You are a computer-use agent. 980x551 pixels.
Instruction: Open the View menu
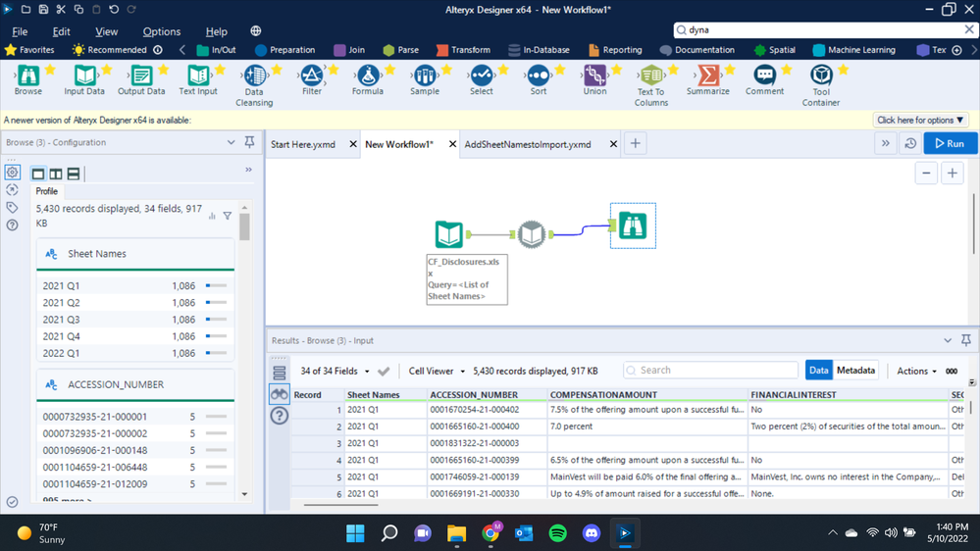tap(106, 31)
